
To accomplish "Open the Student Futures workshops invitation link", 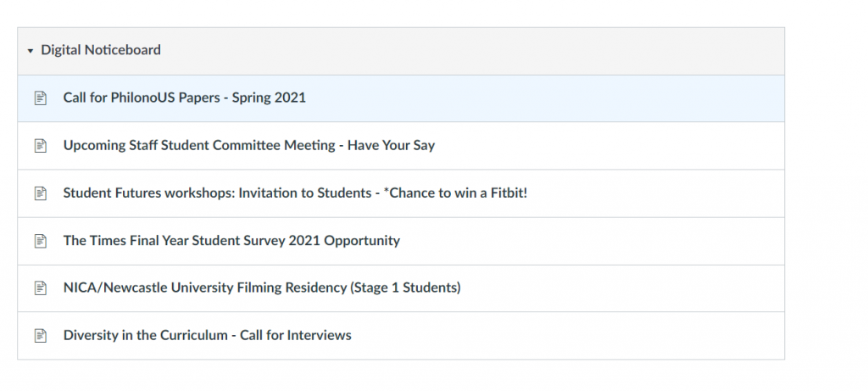I will click(x=295, y=193).
